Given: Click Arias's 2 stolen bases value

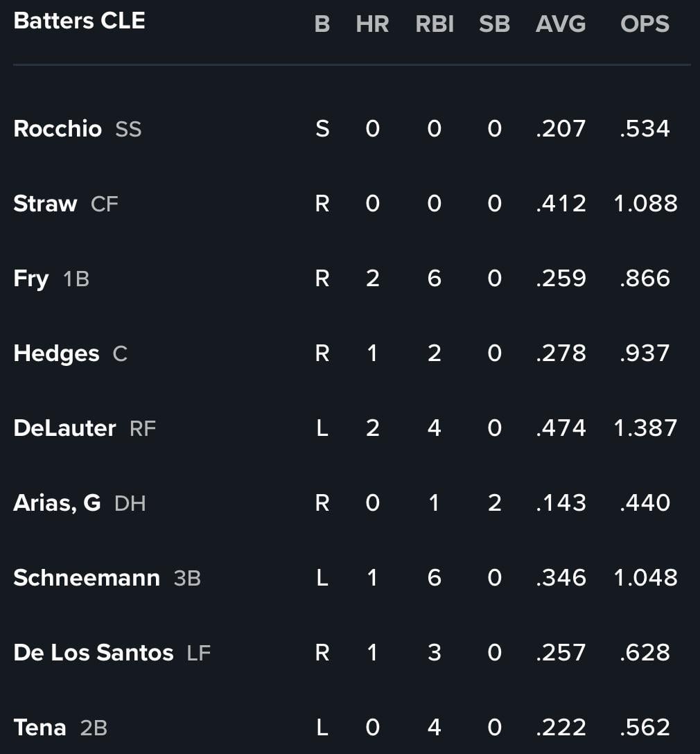Looking at the screenshot, I should tap(495, 503).
